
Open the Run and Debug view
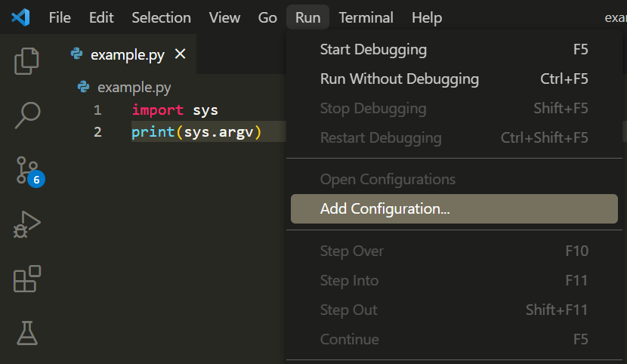26,224
